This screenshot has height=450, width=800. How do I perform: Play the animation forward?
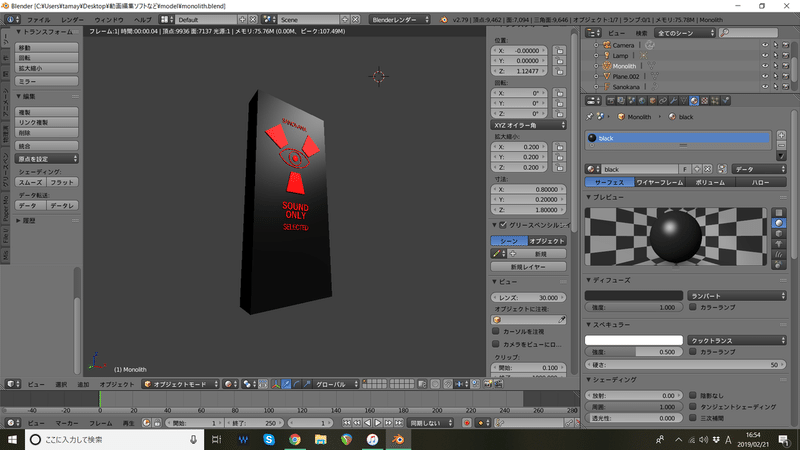point(378,423)
